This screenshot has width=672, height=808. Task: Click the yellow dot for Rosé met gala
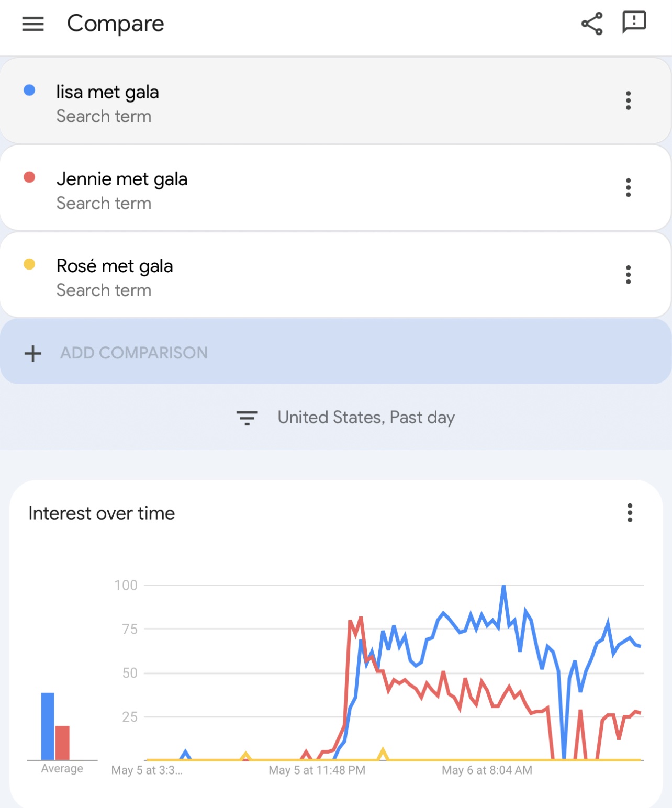pos(30,264)
